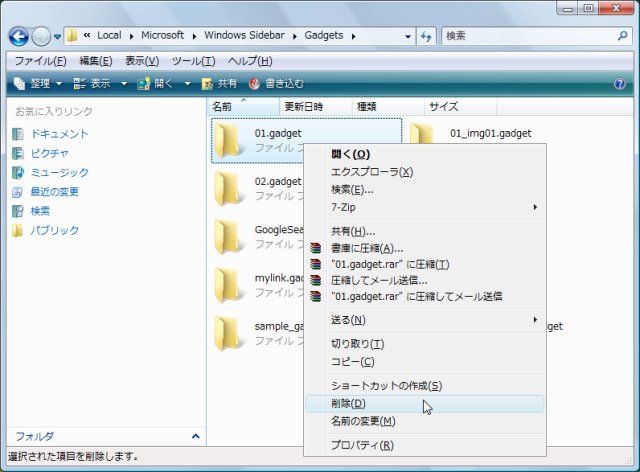Choose 開く(O) in context menu
Viewport: 640px width, 472px height.
pyautogui.click(x=424, y=154)
